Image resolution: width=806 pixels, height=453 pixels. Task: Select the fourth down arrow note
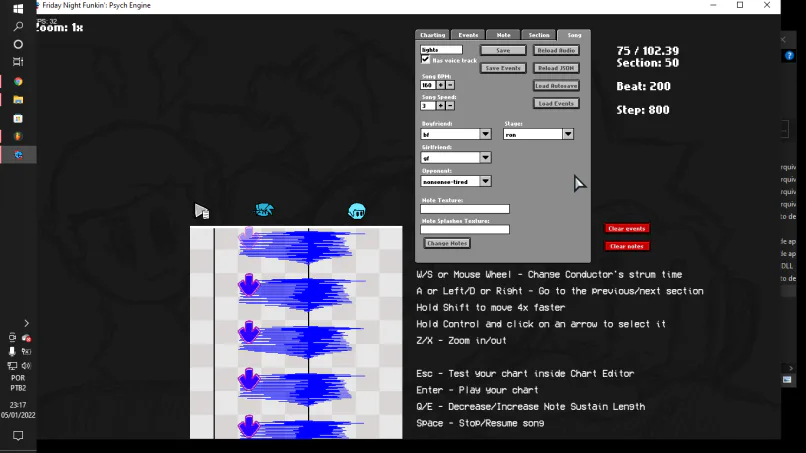tap(249, 379)
